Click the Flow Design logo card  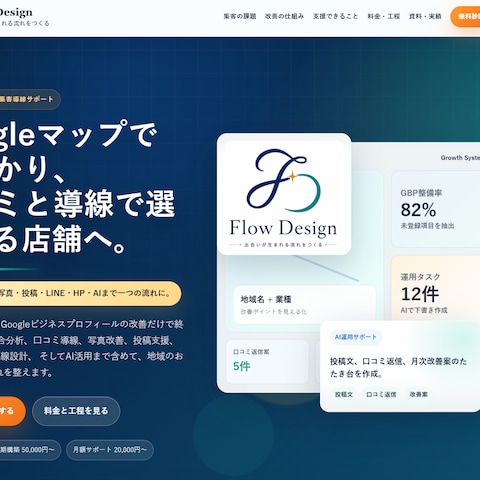(284, 194)
